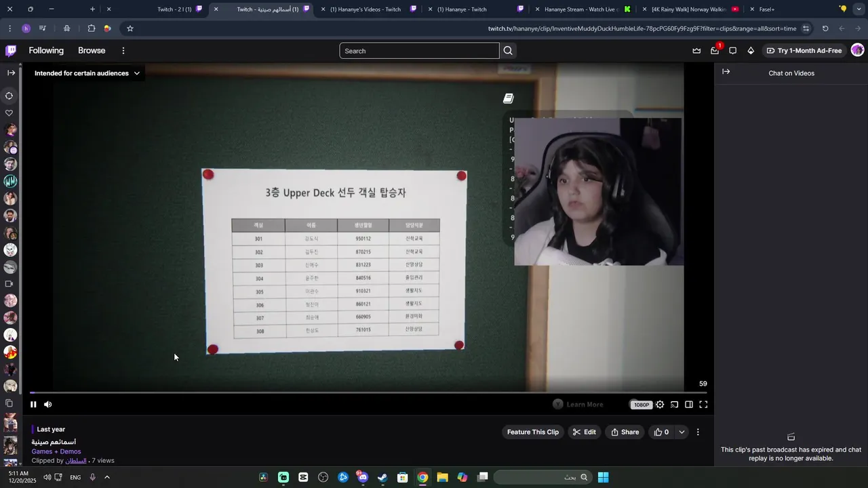Toggle ENG input language indicator
The width and height of the screenshot is (868, 488).
(x=75, y=477)
